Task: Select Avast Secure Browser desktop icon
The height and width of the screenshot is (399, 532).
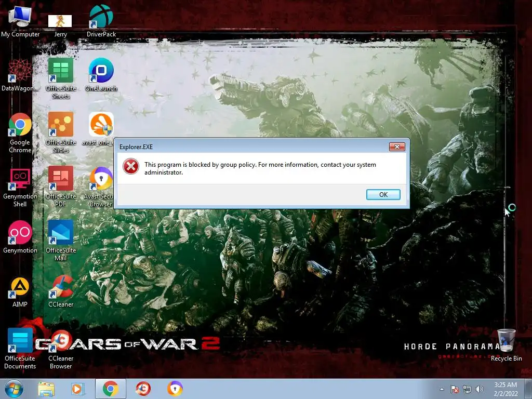Action: tap(100, 187)
